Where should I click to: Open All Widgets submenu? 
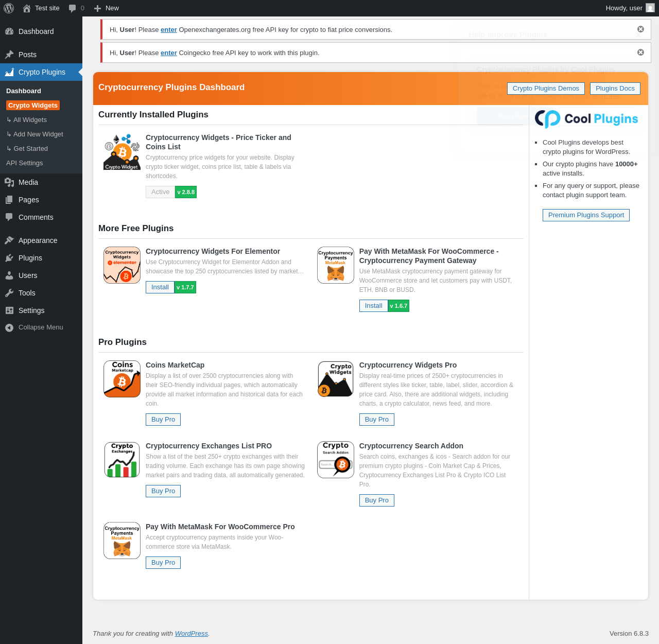[27, 120]
